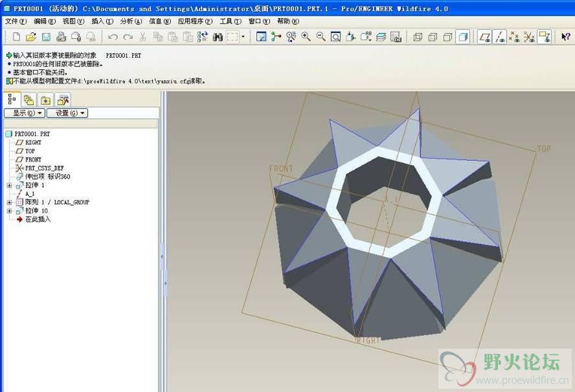Refit model to the window
This screenshot has width=575, height=392.
click(335, 37)
